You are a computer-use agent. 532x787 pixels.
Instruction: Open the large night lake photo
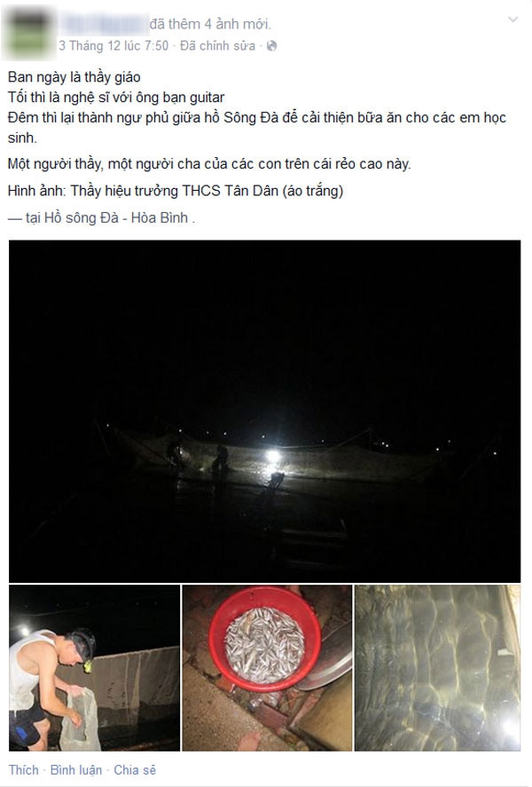(265, 411)
